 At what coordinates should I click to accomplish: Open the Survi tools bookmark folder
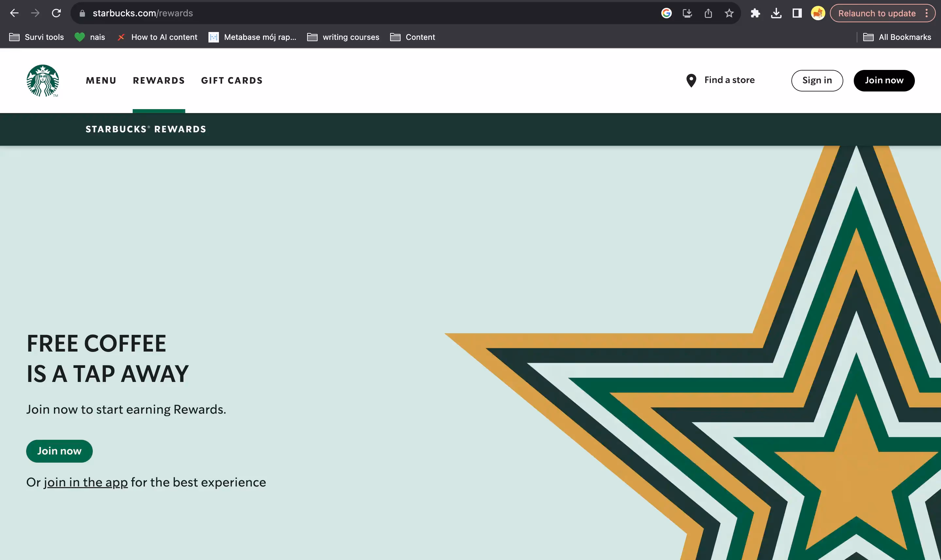[37, 37]
